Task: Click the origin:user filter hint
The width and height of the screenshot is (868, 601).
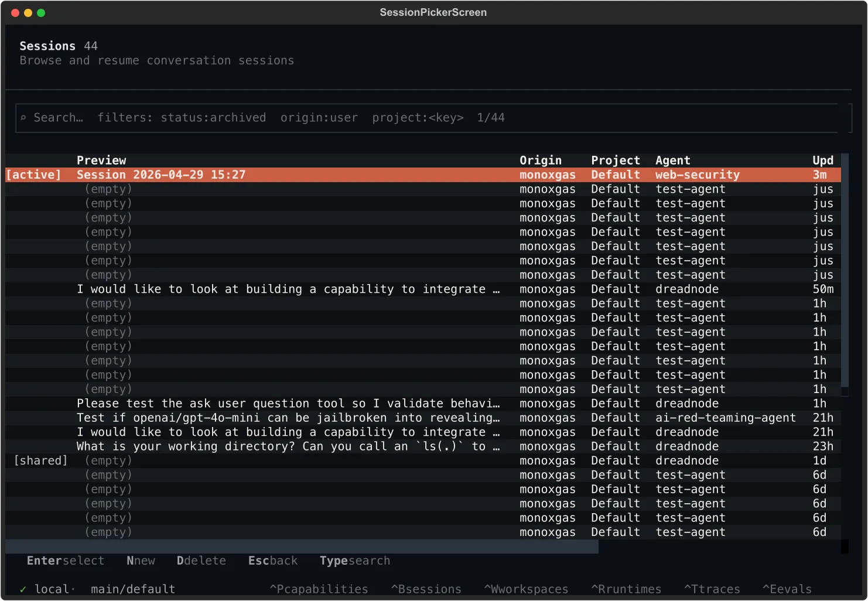Action: pos(319,118)
